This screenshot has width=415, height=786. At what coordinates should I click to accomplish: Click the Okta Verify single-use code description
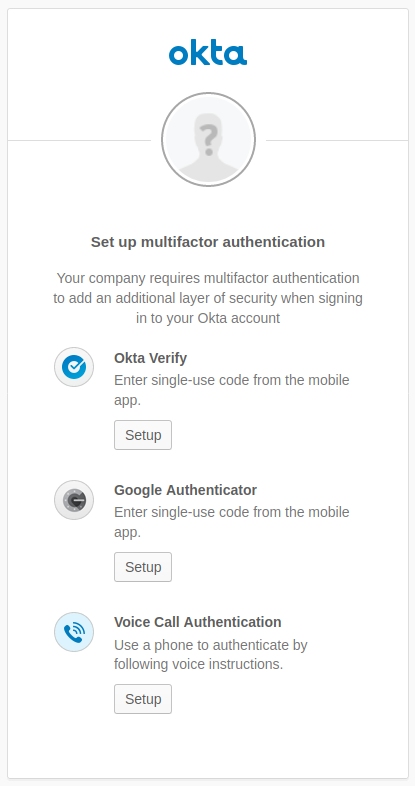click(232, 390)
